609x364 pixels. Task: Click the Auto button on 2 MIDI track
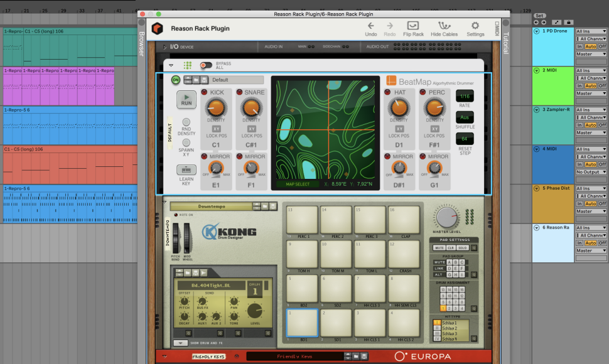click(590, 86)
